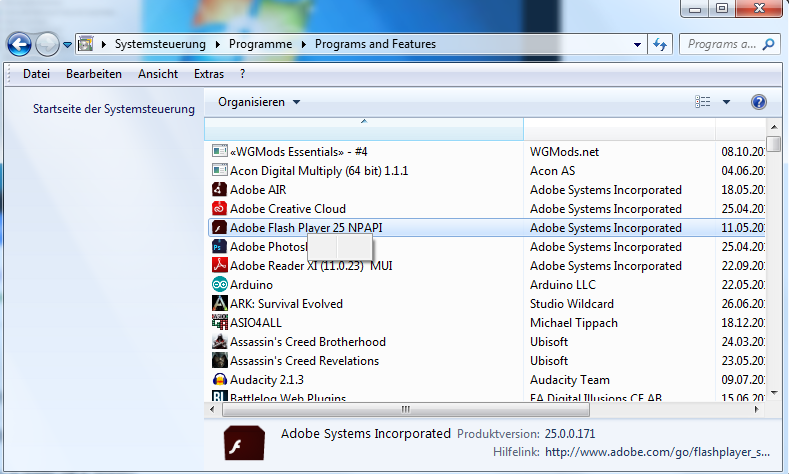Open the Ansicht menu
789x474 pixels.
click(x=158, y=74)
